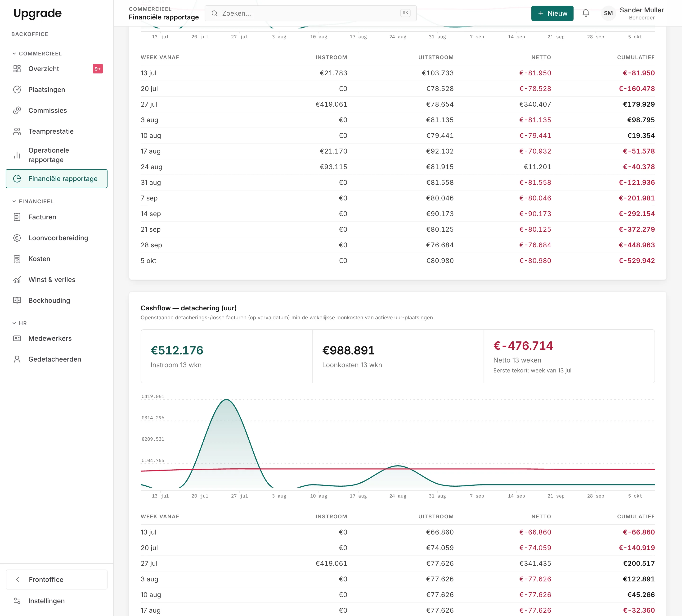Click the SM user avatar
Screen dimensions: 682x616
tap(608, 13)
